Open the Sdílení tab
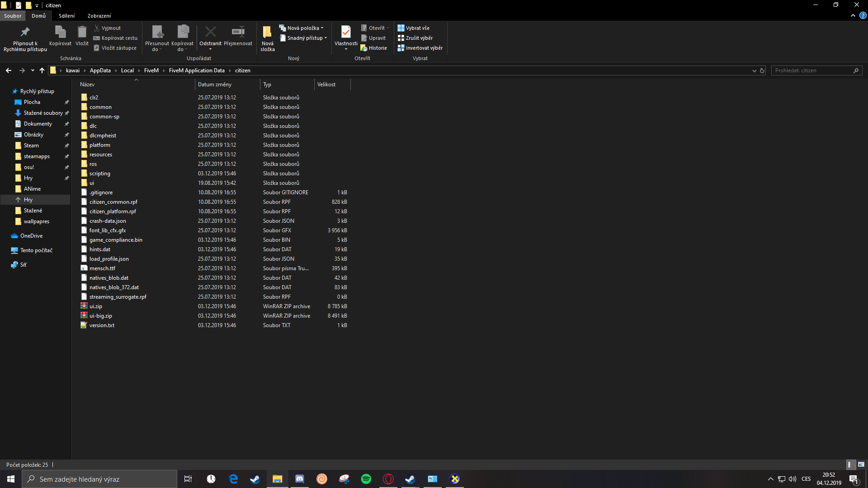 click(66, 15)
